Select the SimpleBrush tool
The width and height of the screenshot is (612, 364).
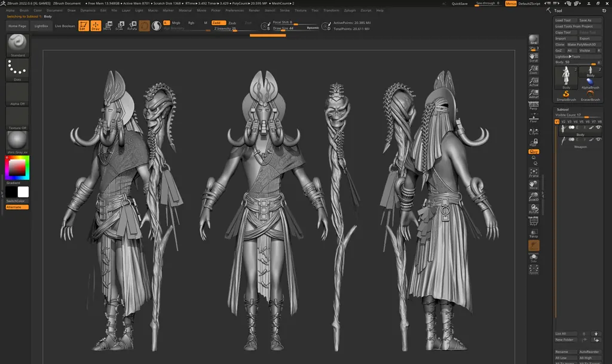566,96
